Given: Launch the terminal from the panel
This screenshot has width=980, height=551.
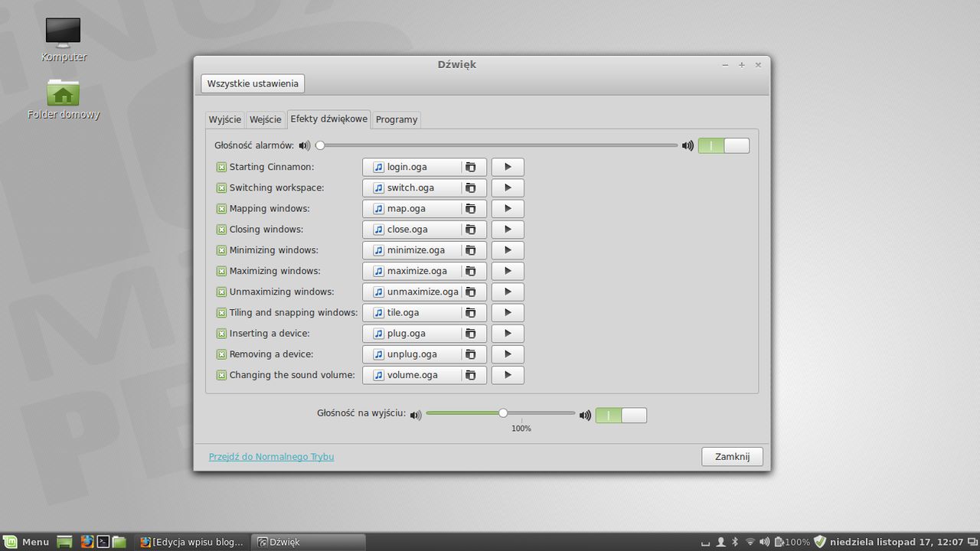Looking at the screenshot, I should (103, 542).
